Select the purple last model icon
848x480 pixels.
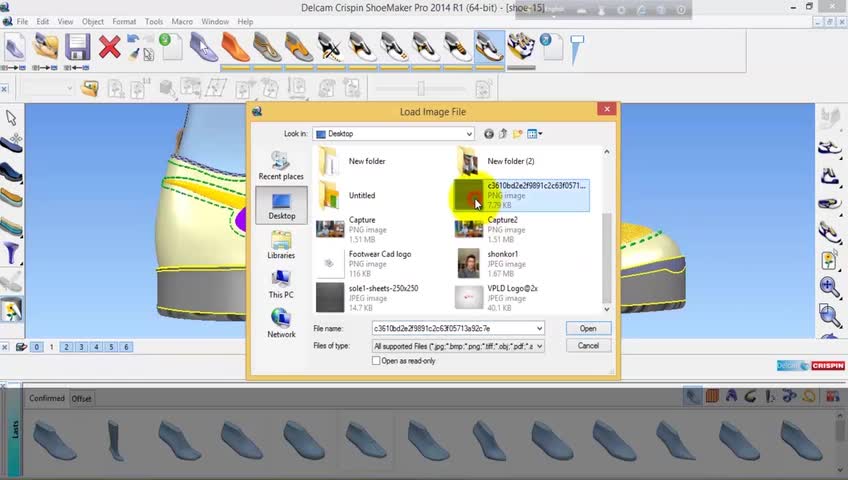[203, 47]
